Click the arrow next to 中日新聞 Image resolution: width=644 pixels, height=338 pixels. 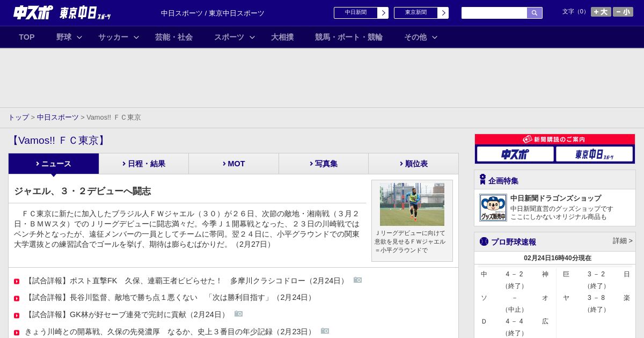(x=383, y=13)
